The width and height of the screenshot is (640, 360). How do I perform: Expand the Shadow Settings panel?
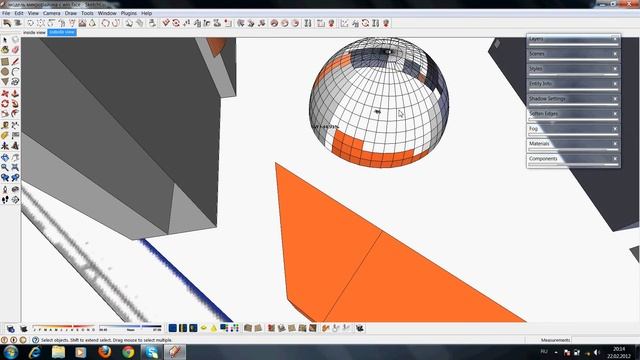click(573, 99)
